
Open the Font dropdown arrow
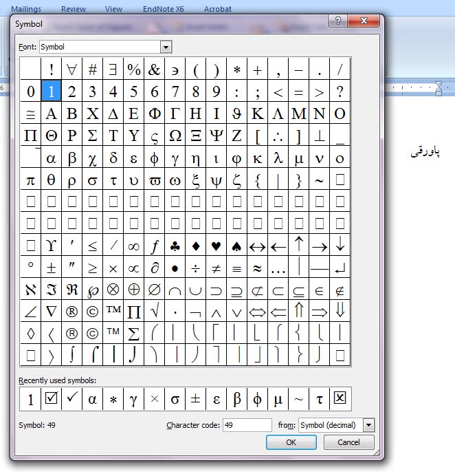tap(166, 47)
